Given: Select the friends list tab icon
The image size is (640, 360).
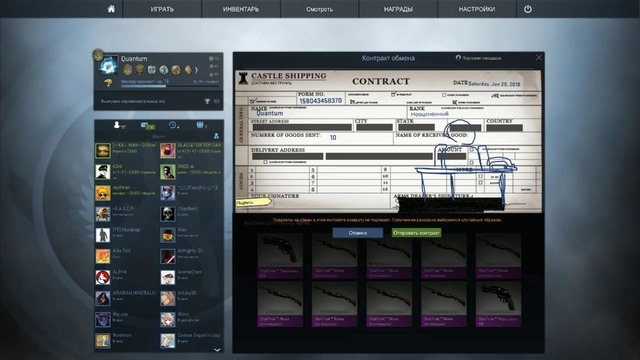Looking at the screenshot, I should click(118, 125).
